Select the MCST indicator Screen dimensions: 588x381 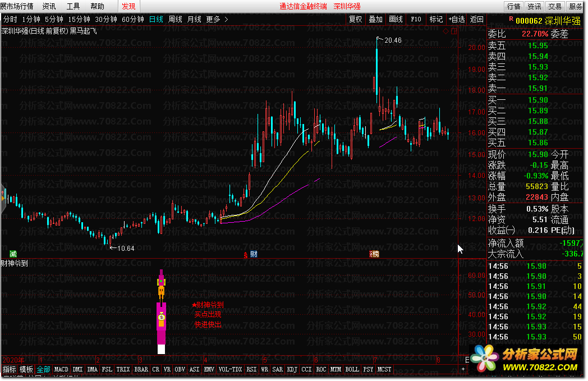384,369
